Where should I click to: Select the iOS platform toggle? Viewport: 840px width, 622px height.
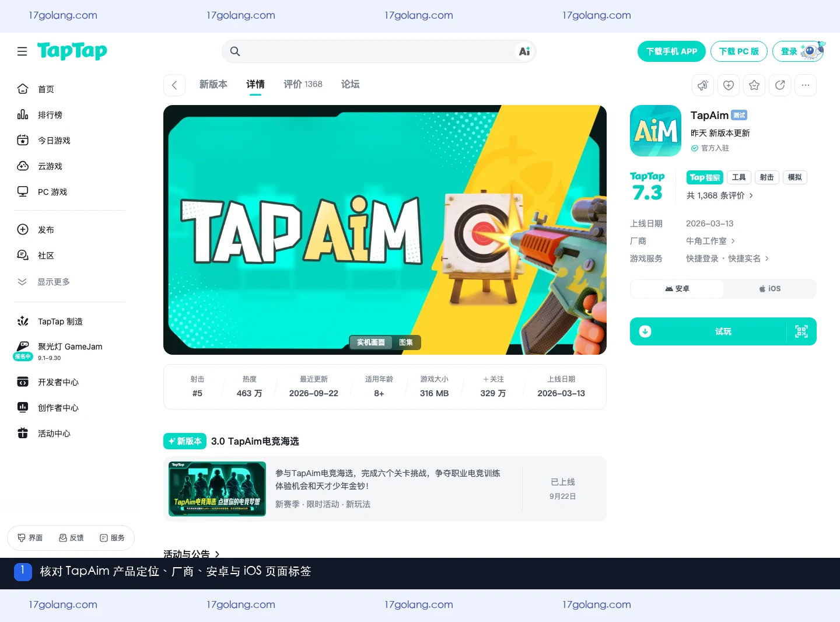pos(769,289)
